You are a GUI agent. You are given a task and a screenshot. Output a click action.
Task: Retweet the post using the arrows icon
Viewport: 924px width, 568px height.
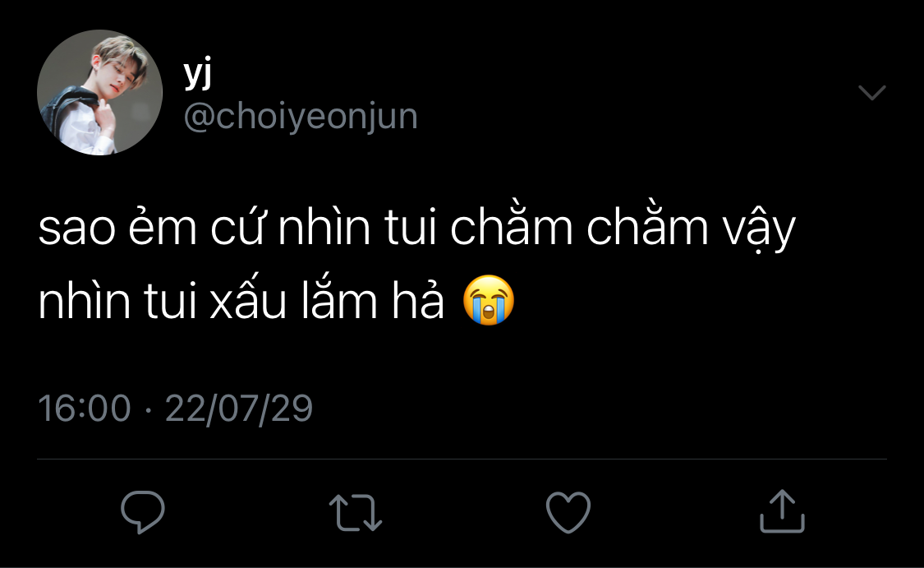click(x=356, y=513)
